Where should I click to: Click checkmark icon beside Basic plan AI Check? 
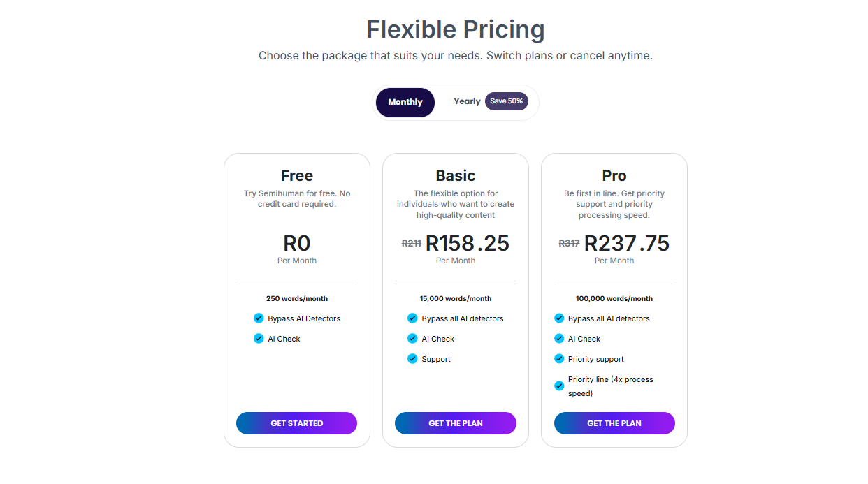(x=412, y=339)
